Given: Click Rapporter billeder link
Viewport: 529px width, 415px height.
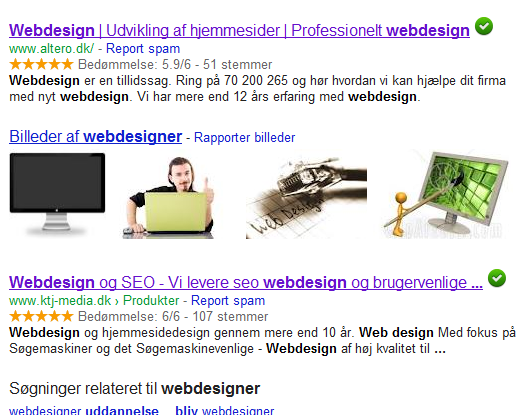Looking at the screenshot, I should coord(245,138).
